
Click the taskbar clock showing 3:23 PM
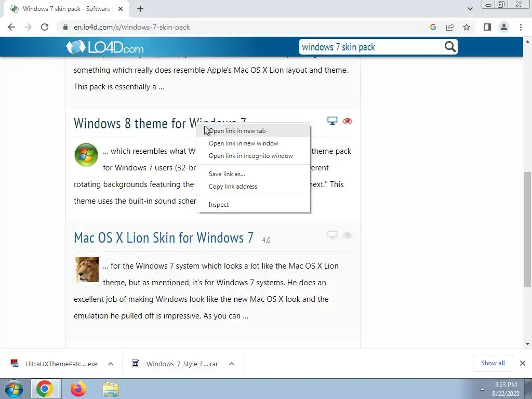pyautogui.click(x=506, y=389)
